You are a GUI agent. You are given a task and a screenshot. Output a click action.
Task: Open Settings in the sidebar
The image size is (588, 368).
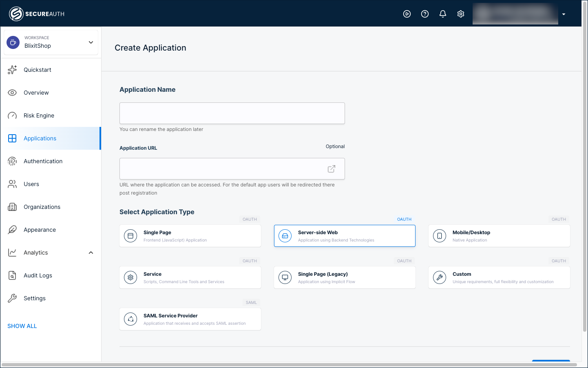click(x=51, y=298)
